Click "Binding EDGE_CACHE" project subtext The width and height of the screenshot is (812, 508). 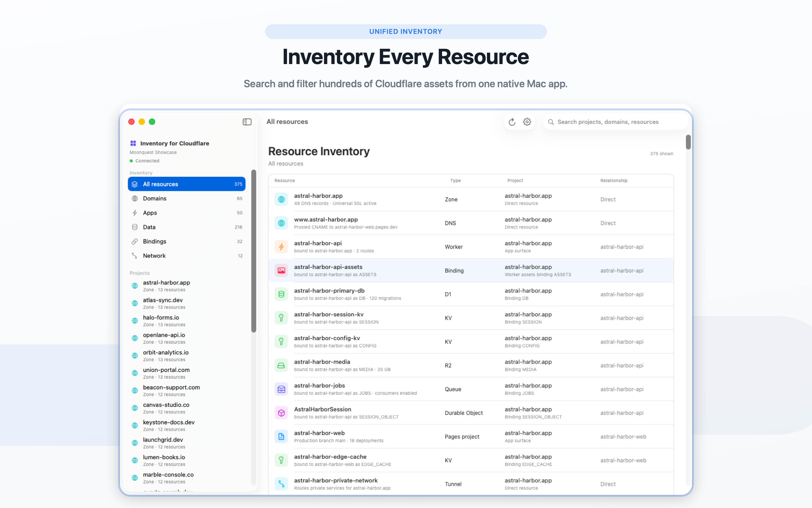[528, 464]
